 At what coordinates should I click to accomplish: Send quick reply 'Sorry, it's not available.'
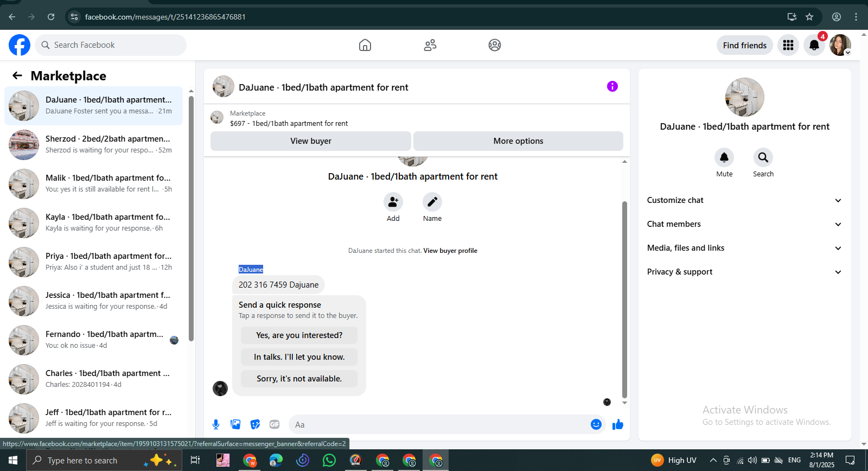(299, 379)
